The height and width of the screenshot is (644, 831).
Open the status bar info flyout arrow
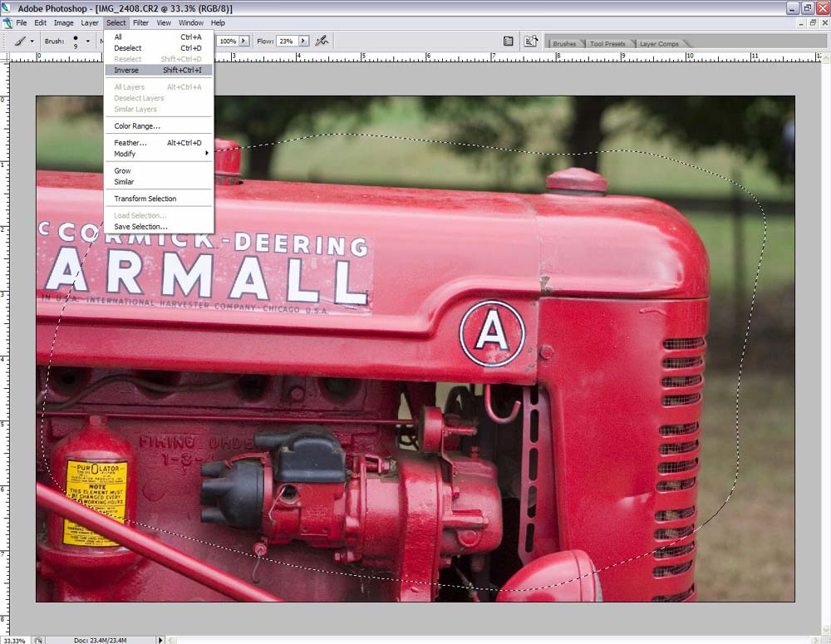(x=161, y=640)
